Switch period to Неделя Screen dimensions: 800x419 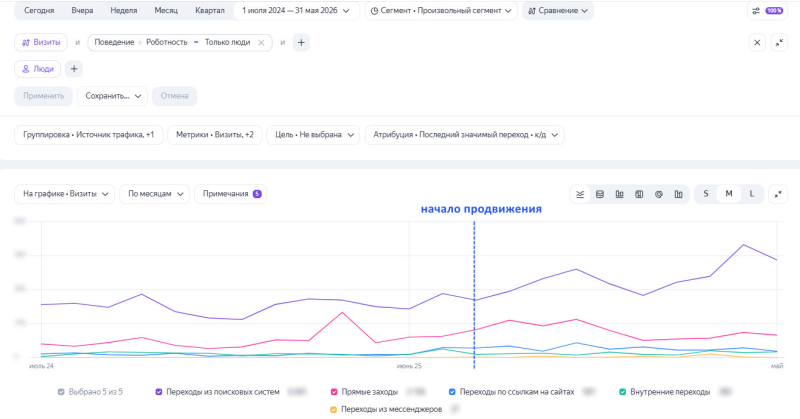click(124, 11)
